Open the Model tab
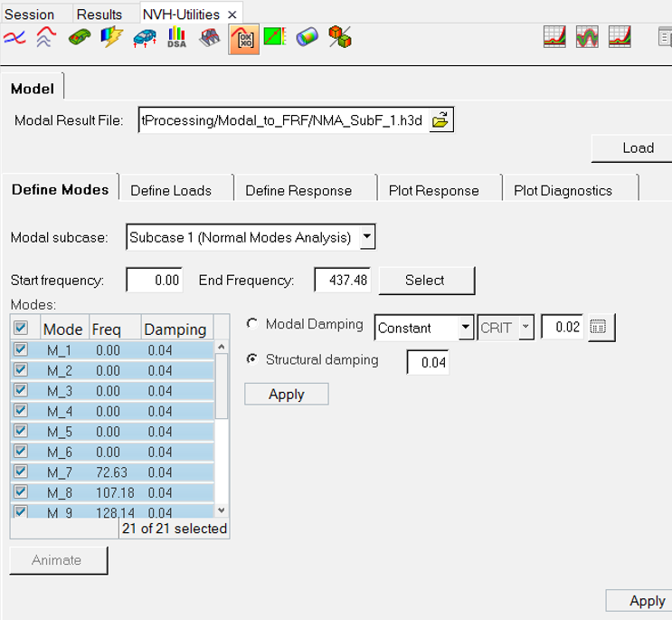This screenshot has height=620, width=672. pyautogui.click(x=33, y=89)
